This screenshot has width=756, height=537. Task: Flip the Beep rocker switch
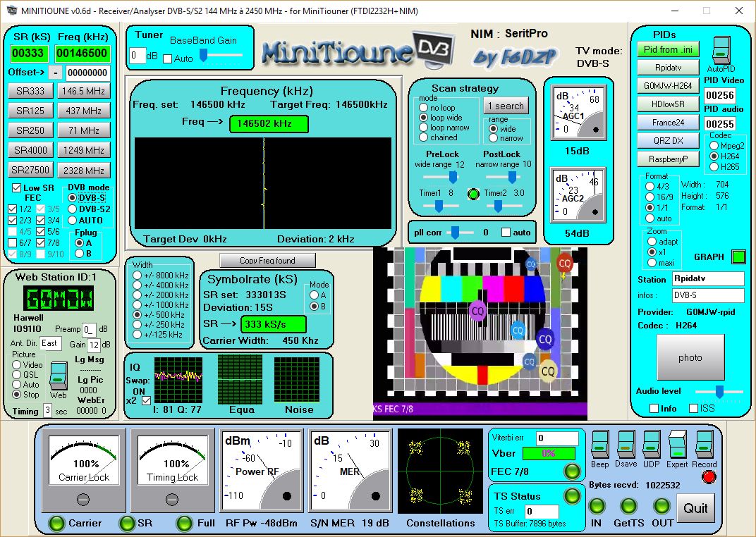599,444
